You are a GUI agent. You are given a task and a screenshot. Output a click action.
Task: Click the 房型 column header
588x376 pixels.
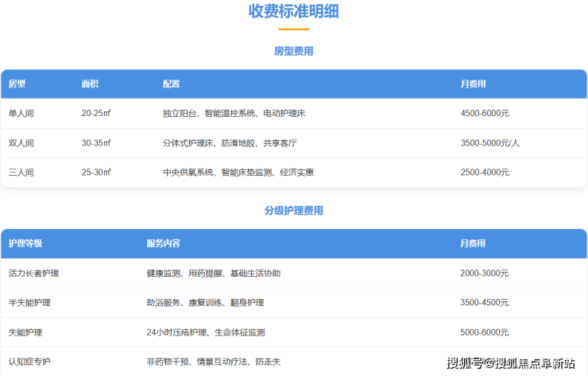(x=17, y=84)
